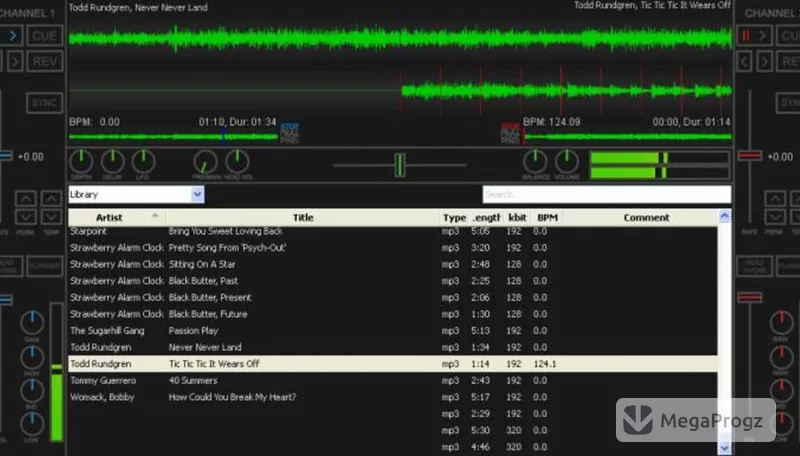Select 'Tic Tic Tic It Wears Off' row
800x456 pixels.
[393, 364]
